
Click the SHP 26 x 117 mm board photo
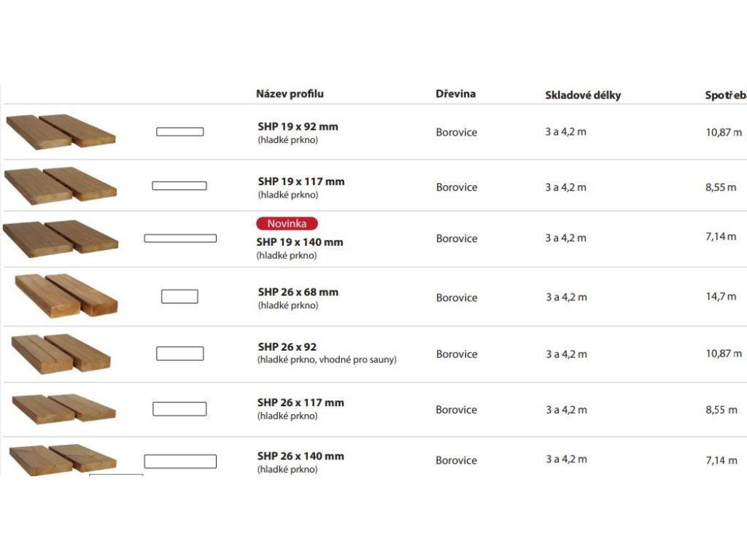click(64, 408)
